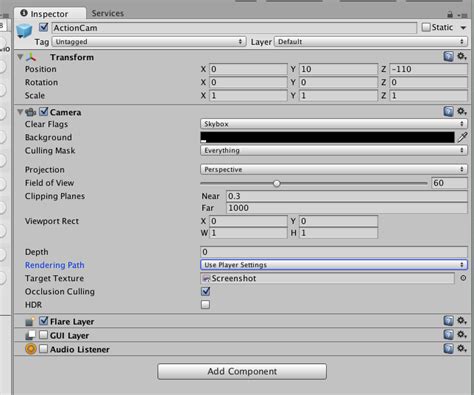
Task: Click the Position X field
Action: coord(248,69)
